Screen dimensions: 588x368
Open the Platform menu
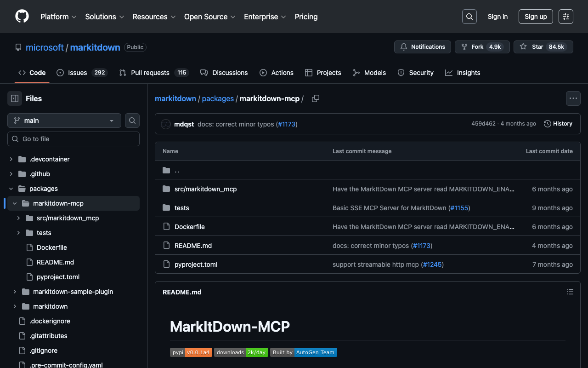click(58, 17)
